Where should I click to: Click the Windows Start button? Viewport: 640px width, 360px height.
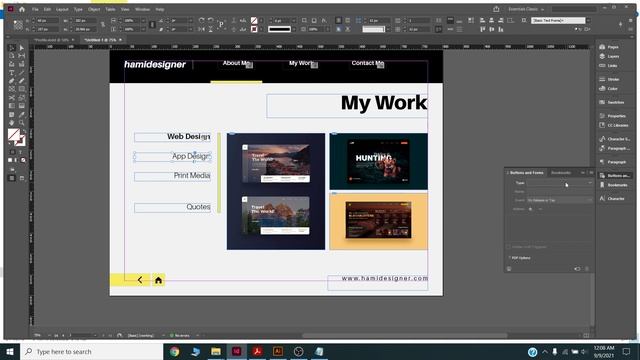coord(10,351)
